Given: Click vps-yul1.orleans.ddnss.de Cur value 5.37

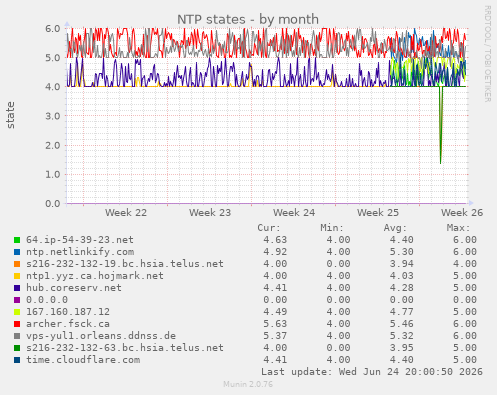Looking at the screenshot, I should pos(275,336).
